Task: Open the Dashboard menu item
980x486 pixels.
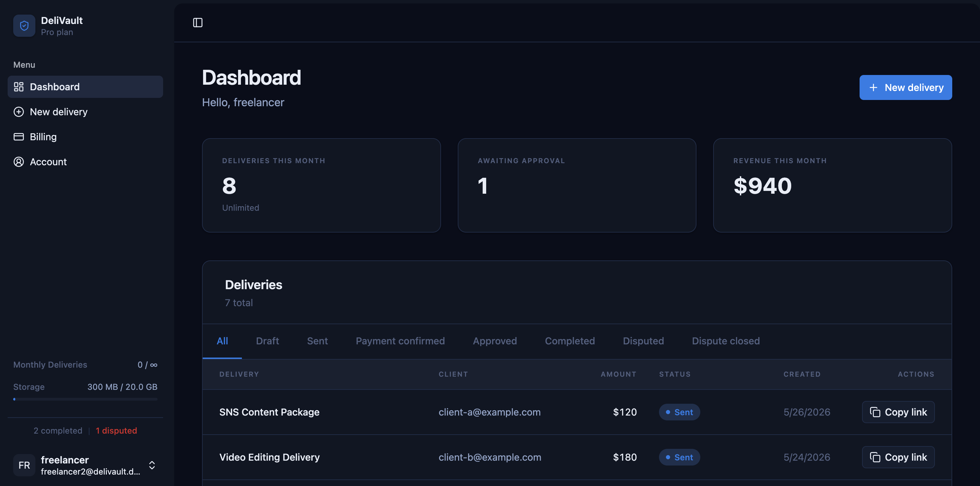Action: [x=85, y=87]
